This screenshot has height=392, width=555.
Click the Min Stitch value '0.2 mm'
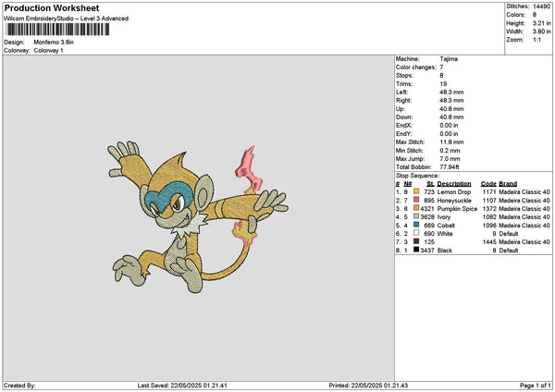(450, 151)
